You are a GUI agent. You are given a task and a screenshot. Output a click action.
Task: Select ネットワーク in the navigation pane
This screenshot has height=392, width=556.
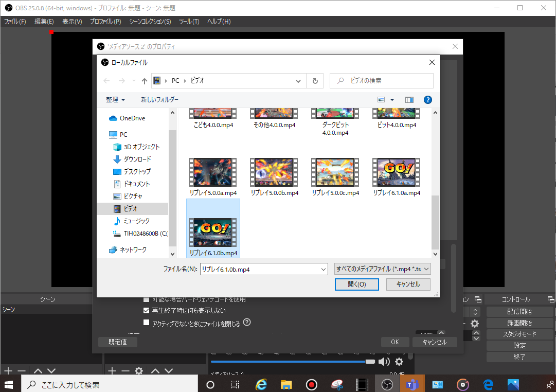click(128, 250)
